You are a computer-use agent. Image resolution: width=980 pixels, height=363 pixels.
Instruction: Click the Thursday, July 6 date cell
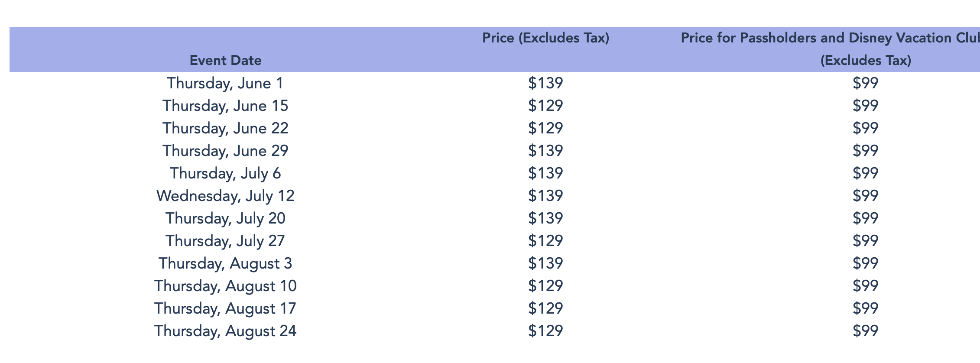(x=225, y=173)
